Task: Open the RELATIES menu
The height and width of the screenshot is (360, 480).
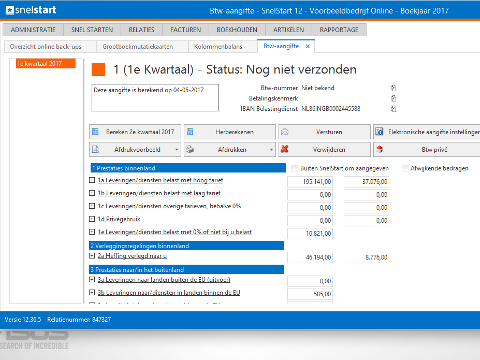Action: coord(141,30)
